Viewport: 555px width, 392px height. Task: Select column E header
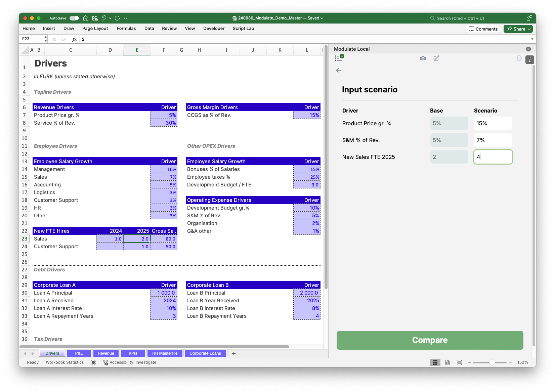click(x=137, y=50)
